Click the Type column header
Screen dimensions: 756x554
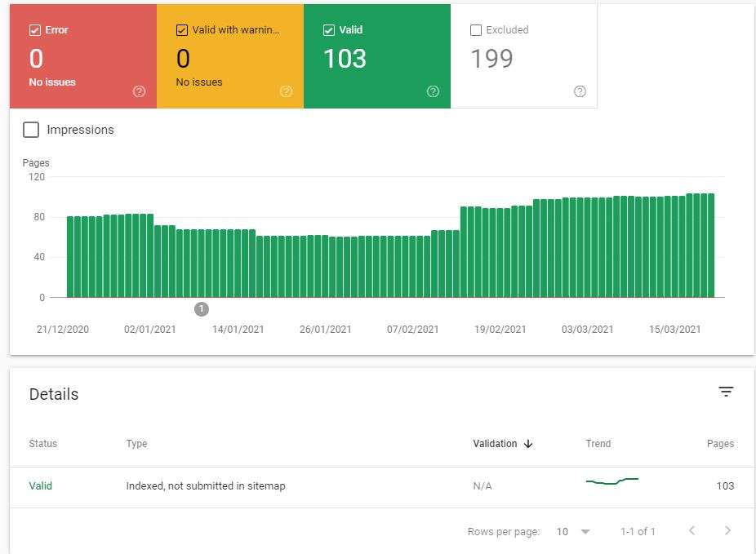136,444
